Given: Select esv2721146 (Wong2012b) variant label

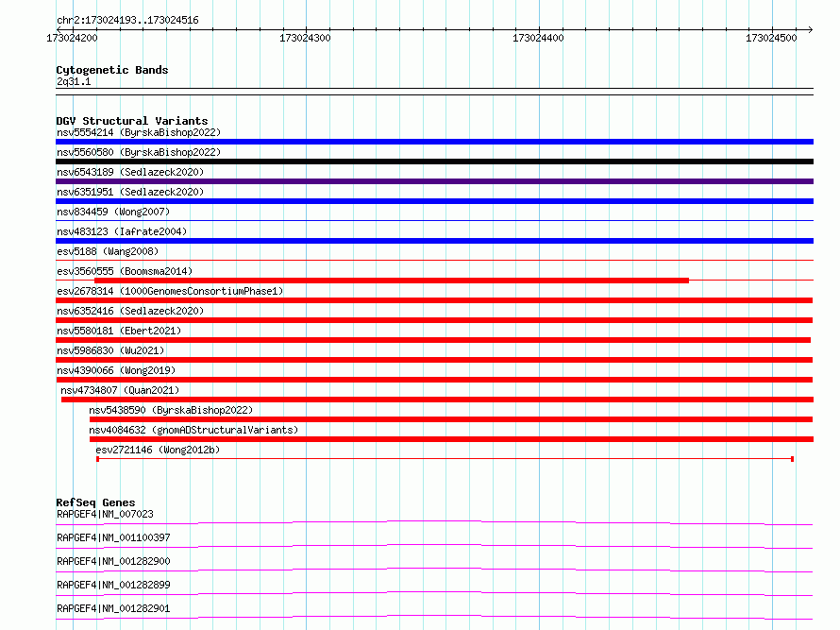Looking at the screenshot, I should click(x=158, y=450).
